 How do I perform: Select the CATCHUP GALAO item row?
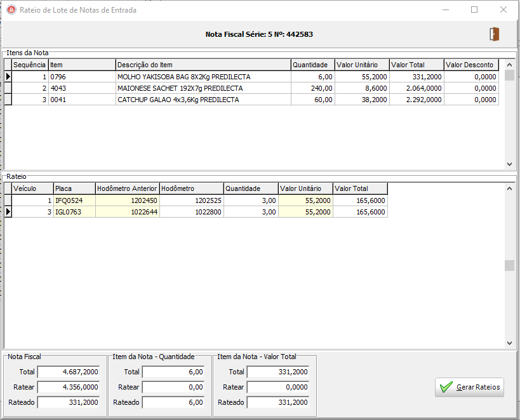point(178,100)
